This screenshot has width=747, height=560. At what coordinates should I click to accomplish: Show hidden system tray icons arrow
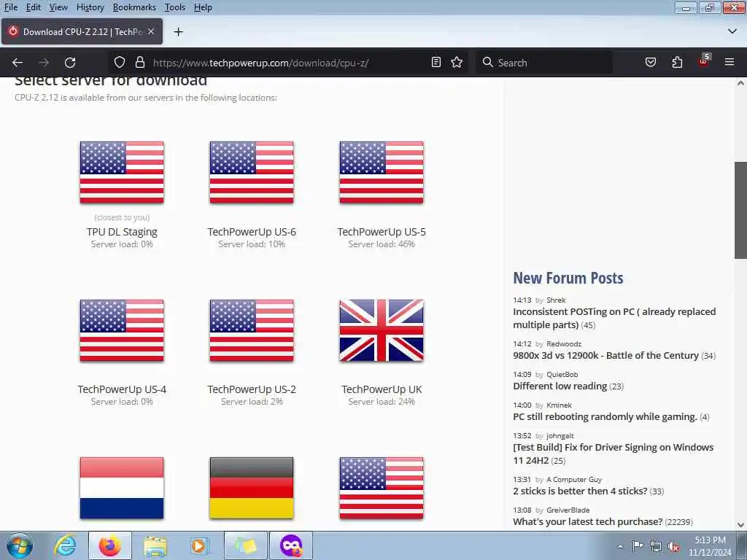pos(620,546)
